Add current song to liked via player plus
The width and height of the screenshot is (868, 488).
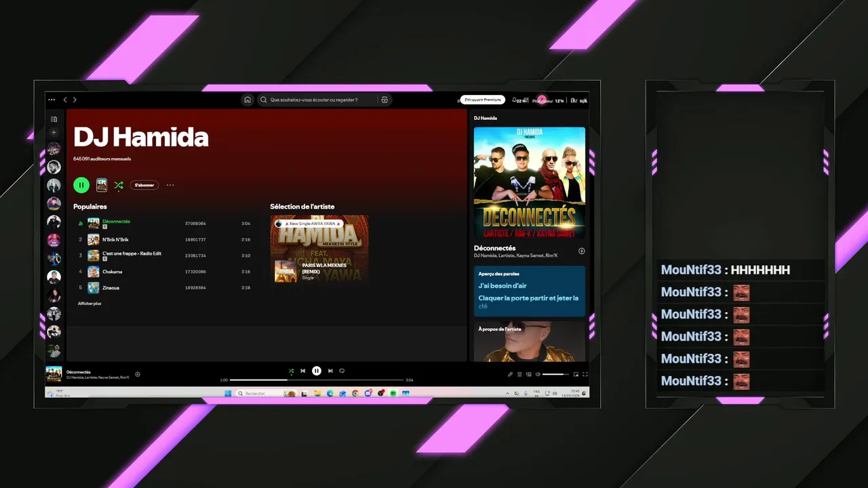tap(138, 374)
